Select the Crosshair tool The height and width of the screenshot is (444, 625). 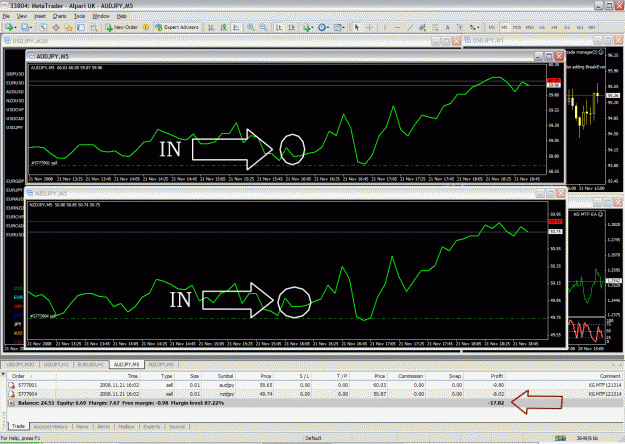pos(369,27)
